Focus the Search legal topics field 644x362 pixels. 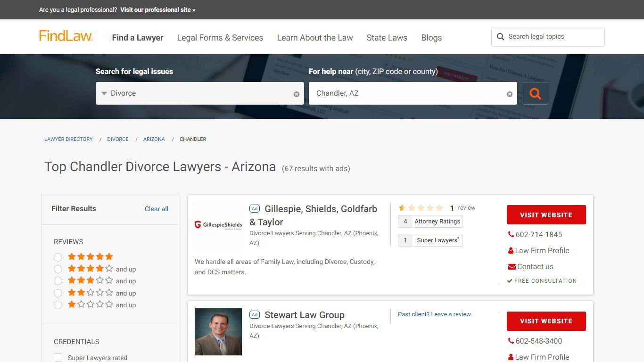coord(548,37)
